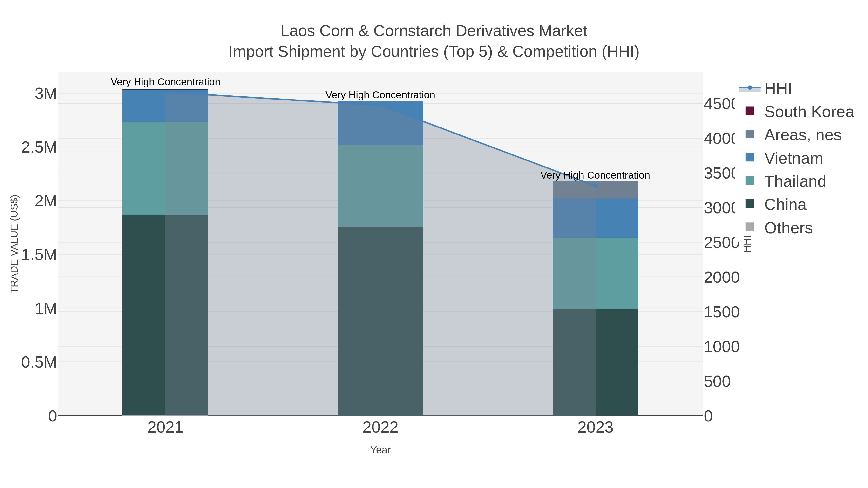Toggle China legend entry
The width and height of the screenshot is (868, 488).
pyautogui.click(x=775, y=205)
